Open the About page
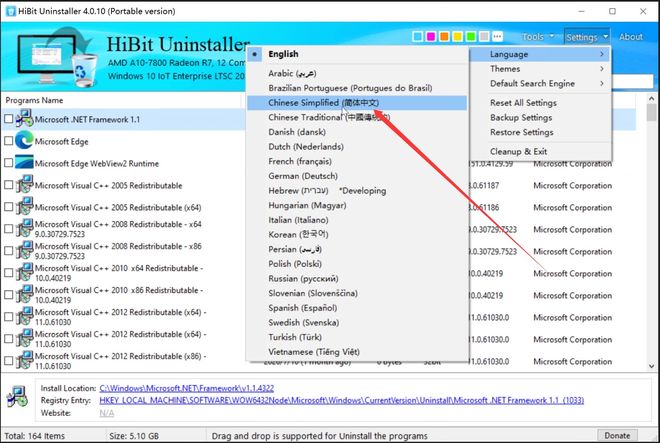Viewport: 660px width, 443px height. pyautogui.click(x=631, y=37)
